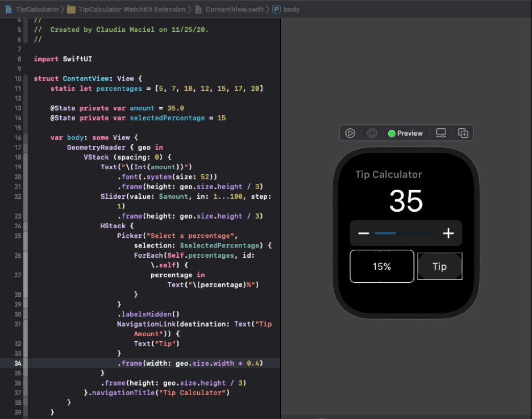This screenshot has width=532, height=419.
Task: Click the Swift file icon in breadcrumb
Action: point(198,9)
